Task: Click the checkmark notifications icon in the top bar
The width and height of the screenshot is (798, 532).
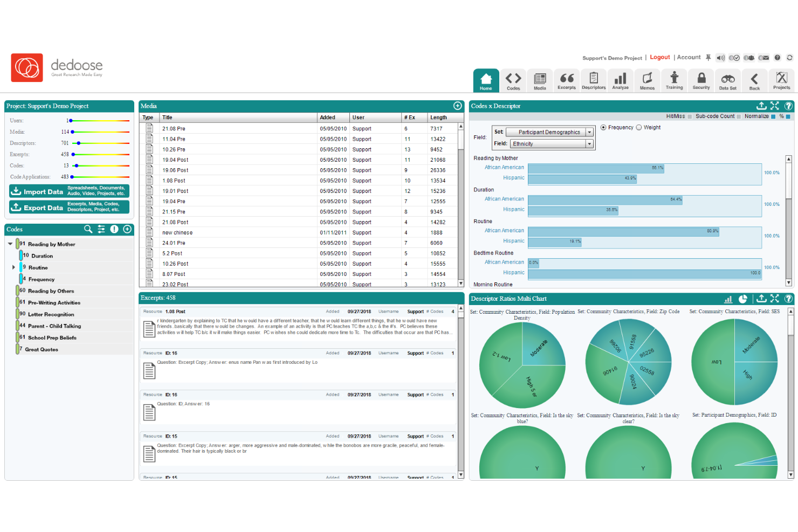Action: 734,58
